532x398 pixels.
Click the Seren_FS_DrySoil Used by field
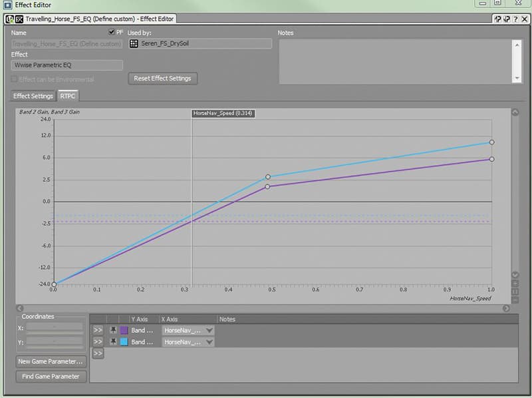200,43
